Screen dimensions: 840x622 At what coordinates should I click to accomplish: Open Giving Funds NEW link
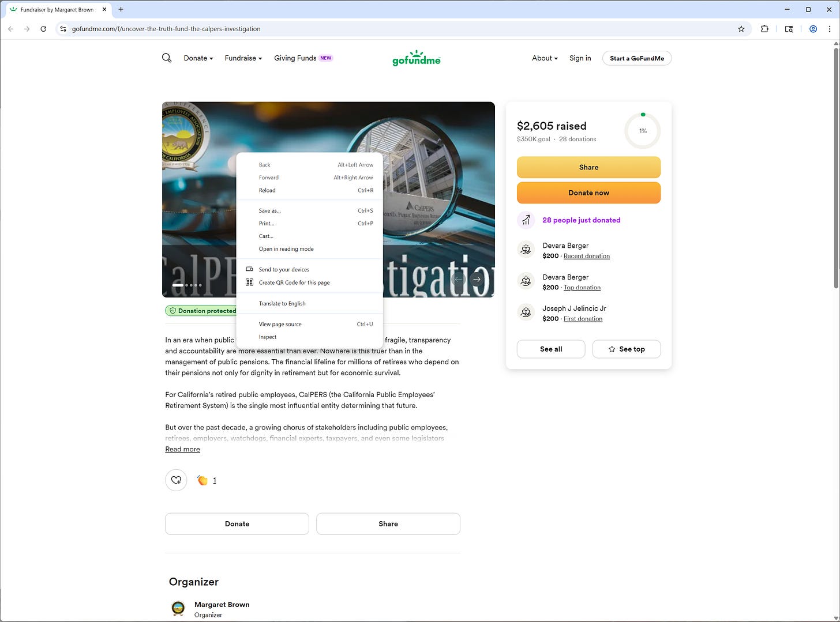pyautogui.click(x=303, y=58)
